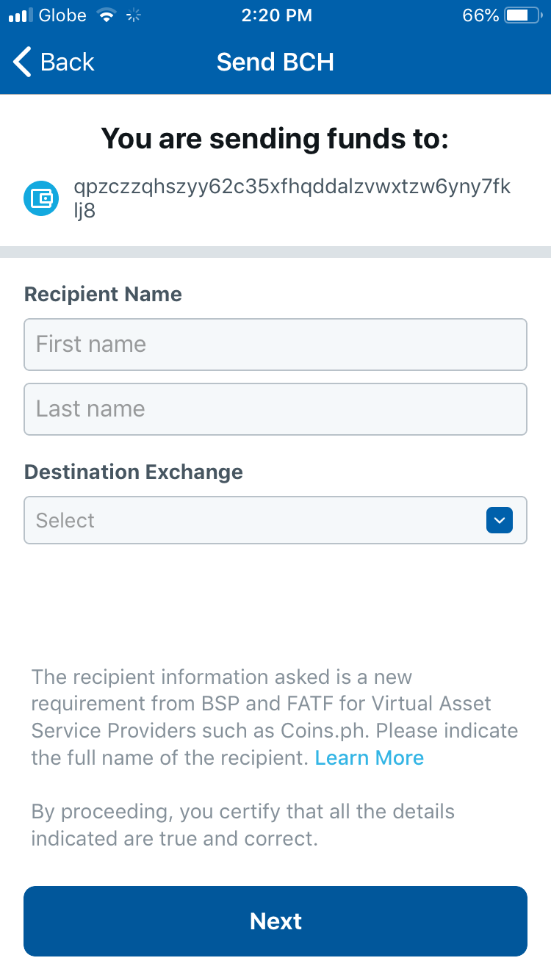Tap the recipient BCH wallet address text

click(x=292, y=199)
